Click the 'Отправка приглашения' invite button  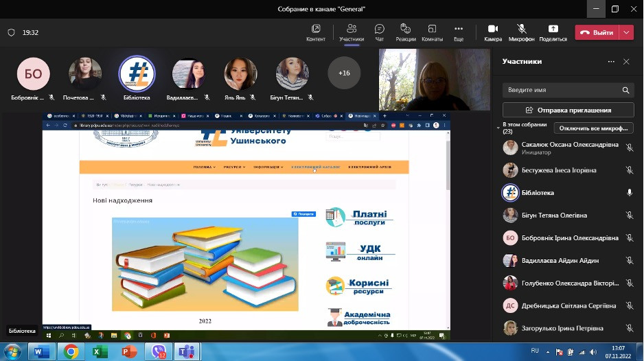point(568,110)
